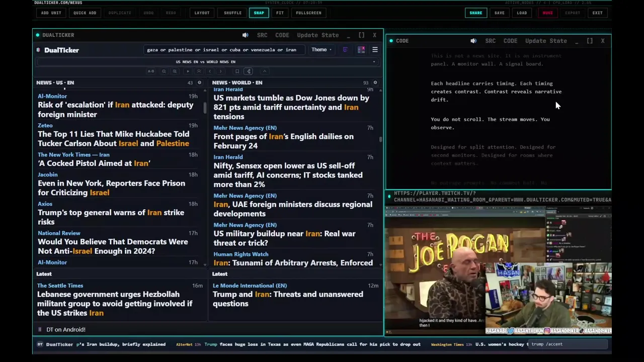Viewport: 644px width, 362px height.
Task: Click the scrollbar of the World news column
Action: pos(380,139)
